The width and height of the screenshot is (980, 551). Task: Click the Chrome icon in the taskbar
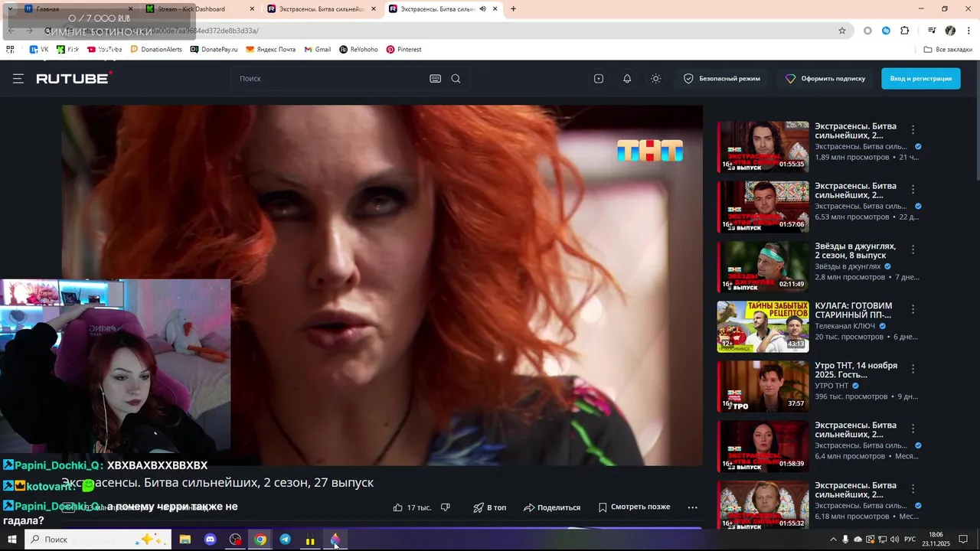point(260,540)
